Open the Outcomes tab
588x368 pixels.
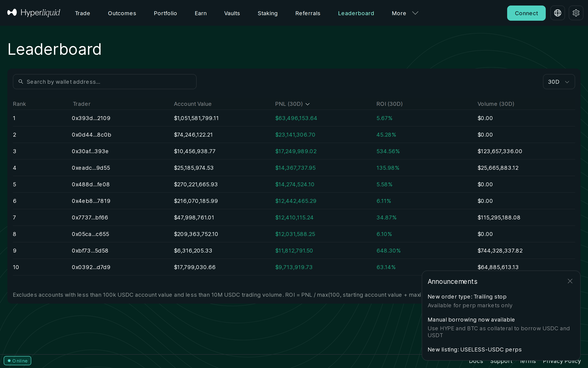(x=122, y=13)
